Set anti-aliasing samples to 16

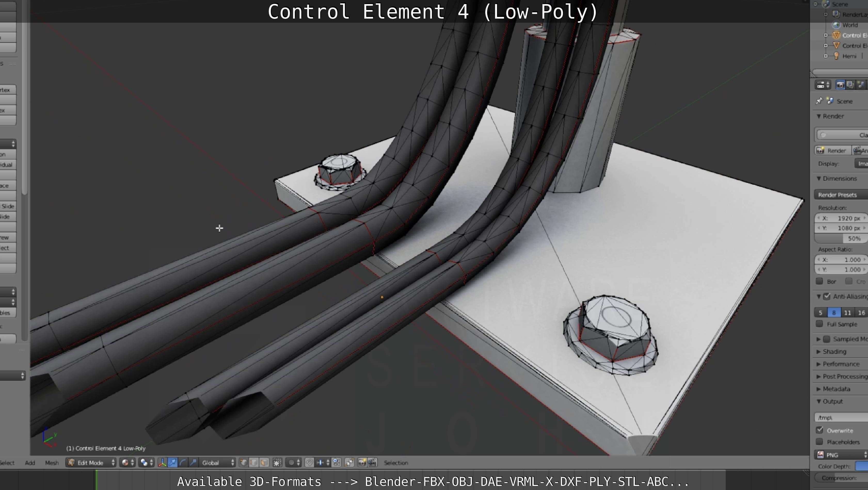(861, 313)
